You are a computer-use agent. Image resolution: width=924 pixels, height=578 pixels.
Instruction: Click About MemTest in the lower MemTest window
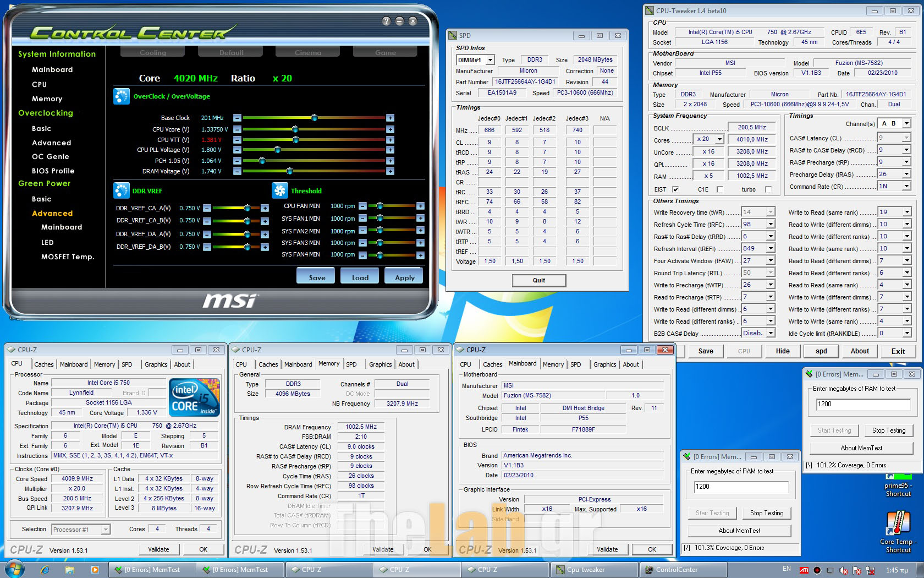click(x=739, y=531)
